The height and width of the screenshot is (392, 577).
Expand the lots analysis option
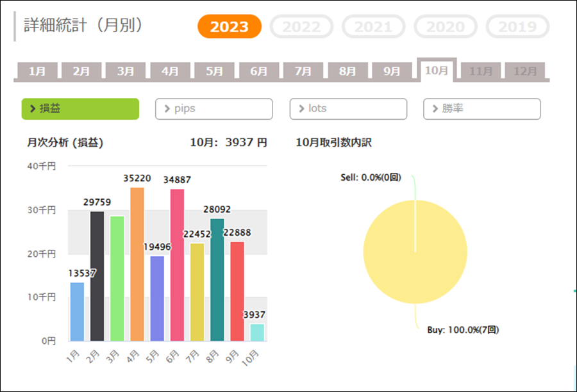click(348, 109)
